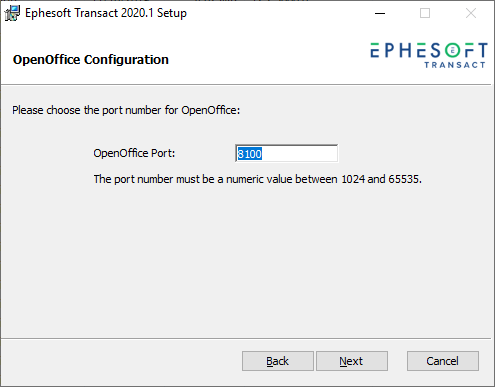The image size is (495, 387).
Task: Proceed with the Next button
Action: click(x=352, y=361)
